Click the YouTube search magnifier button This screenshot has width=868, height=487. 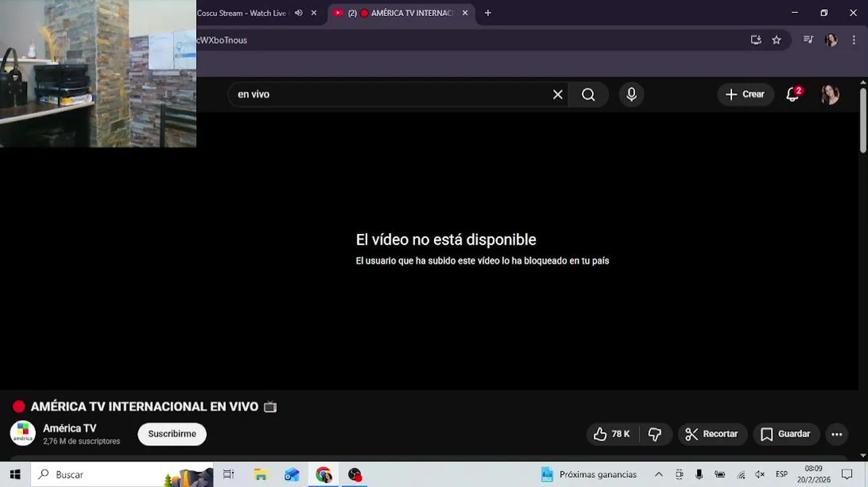point(588,95)
